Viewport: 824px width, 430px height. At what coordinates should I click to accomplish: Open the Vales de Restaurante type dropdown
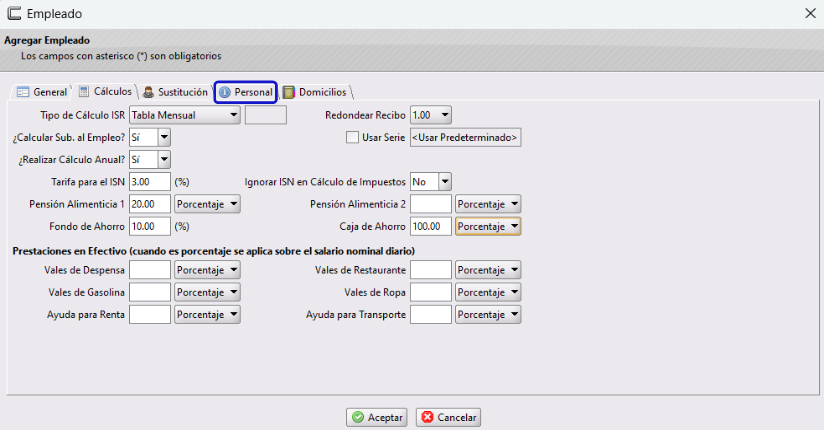click(488, 270)
